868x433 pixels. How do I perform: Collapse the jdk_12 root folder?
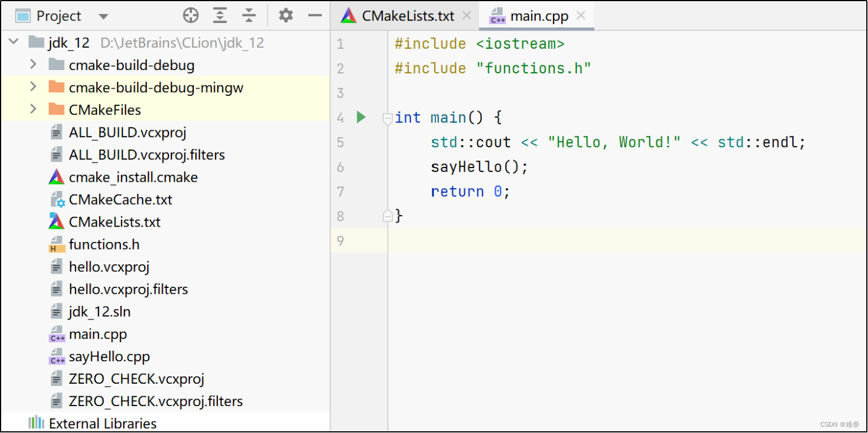(x=15, y=42)
